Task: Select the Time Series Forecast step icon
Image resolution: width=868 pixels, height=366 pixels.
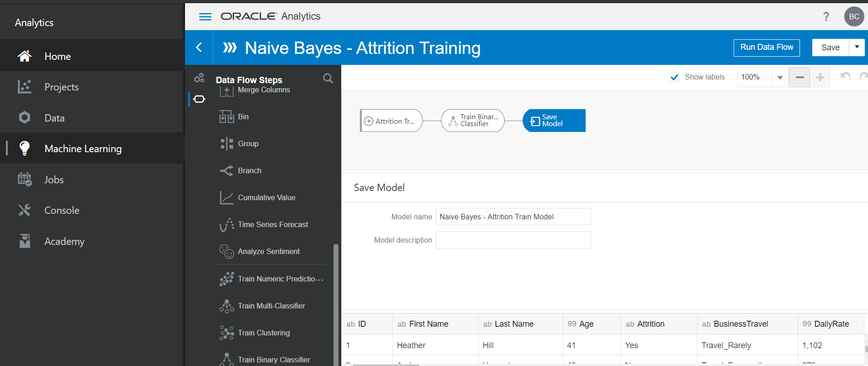Action: pyautogui.click(x=227, y=225)
